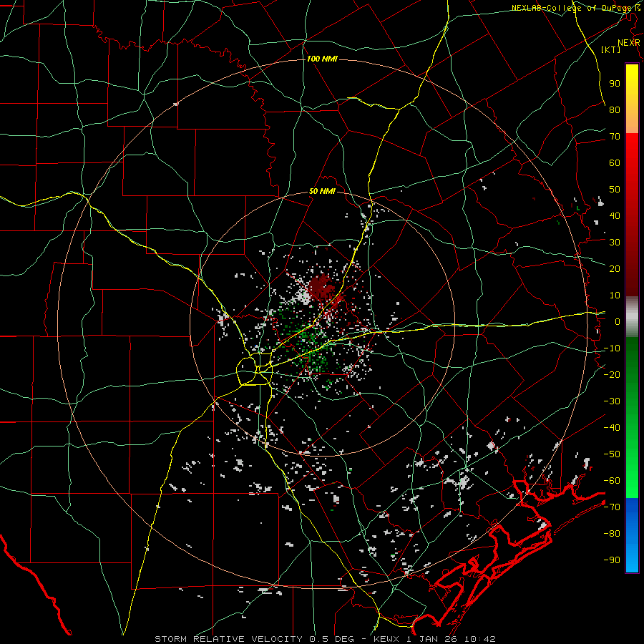
Task: Click the "80" value on velocity scale
Action: 615,110
